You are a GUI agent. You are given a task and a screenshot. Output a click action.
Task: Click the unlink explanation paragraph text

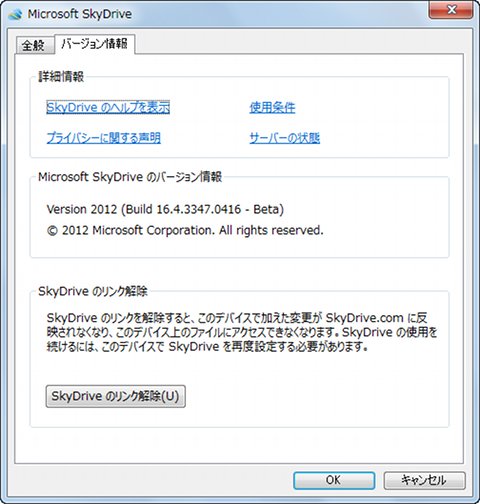[x=242, y=332]
